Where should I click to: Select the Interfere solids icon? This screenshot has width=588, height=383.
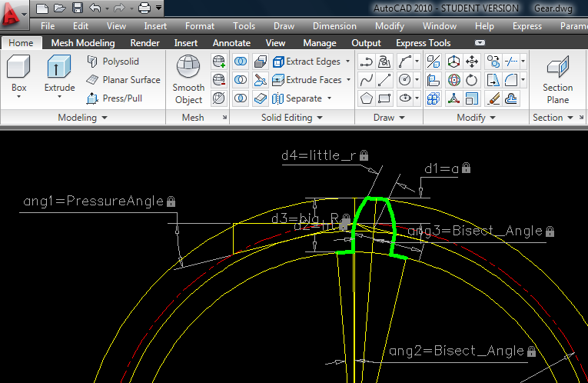pos(261,62)
